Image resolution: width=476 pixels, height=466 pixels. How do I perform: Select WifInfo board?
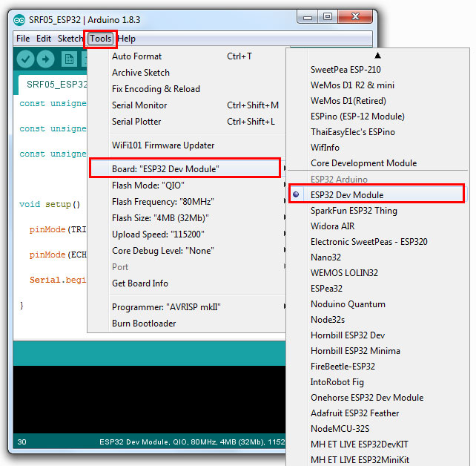pyautogui.click(x=377, y=148)
